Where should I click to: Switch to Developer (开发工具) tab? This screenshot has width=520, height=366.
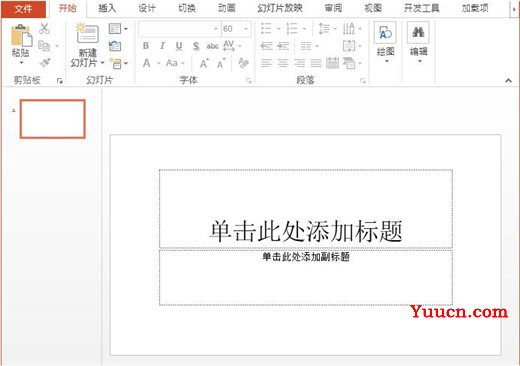pyautogui.click(x=422, y=8)
